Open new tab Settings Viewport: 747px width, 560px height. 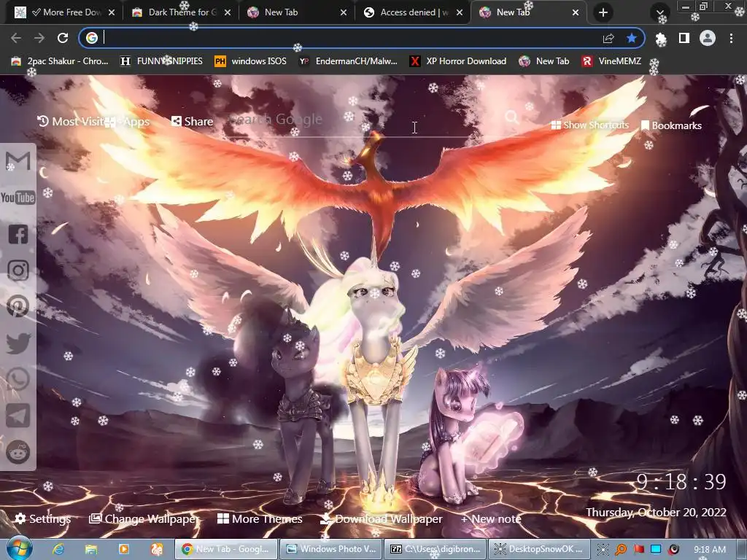tap(42, 518)
